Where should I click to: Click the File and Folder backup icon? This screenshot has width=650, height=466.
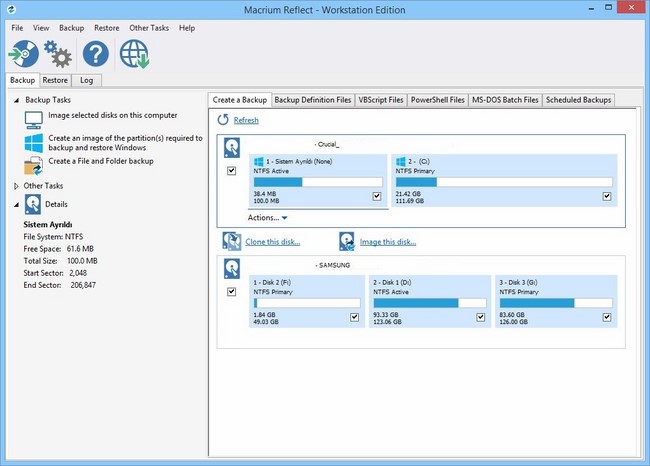(x=33, y=163)
